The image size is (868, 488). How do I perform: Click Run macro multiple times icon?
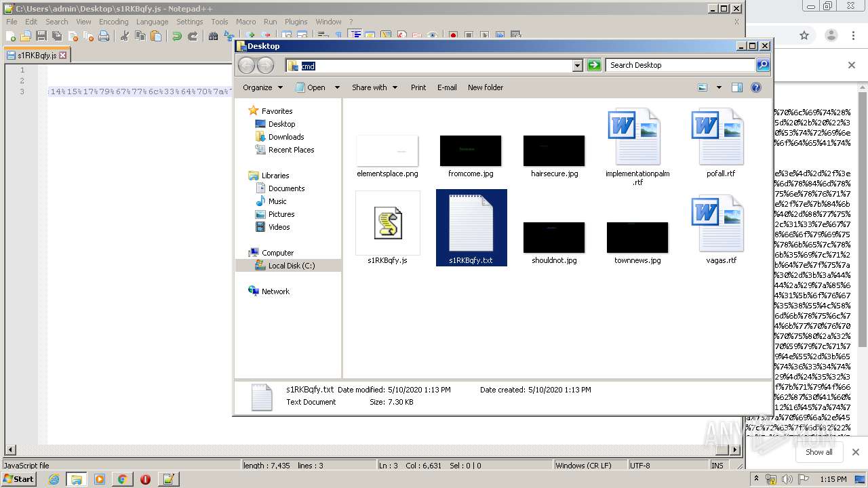point(500,36)
